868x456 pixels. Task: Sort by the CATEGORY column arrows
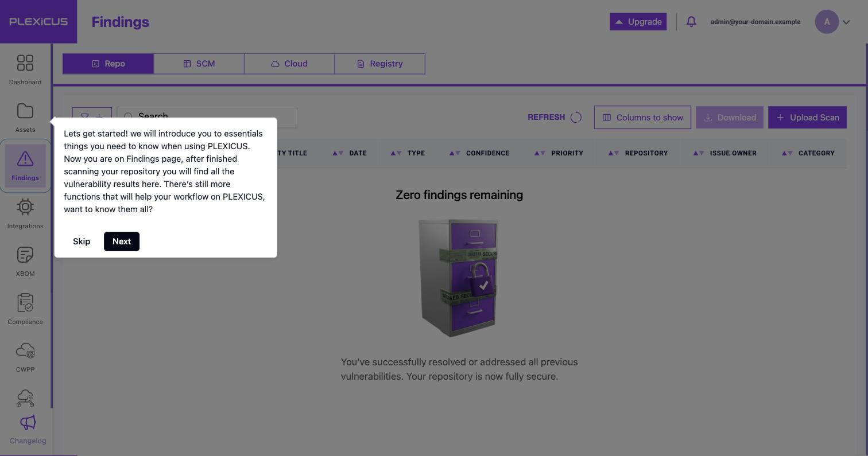pos(787,153)
